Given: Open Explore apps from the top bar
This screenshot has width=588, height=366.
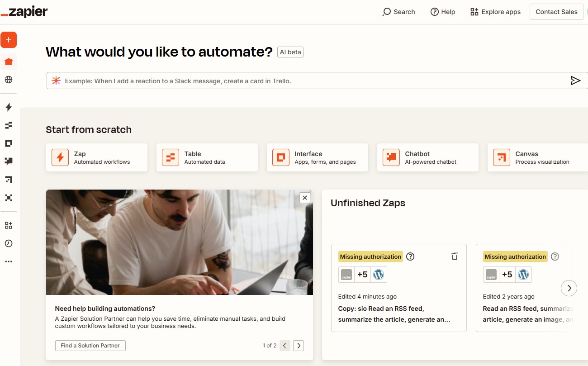Looking at the screenshot, I should [495, 12].
